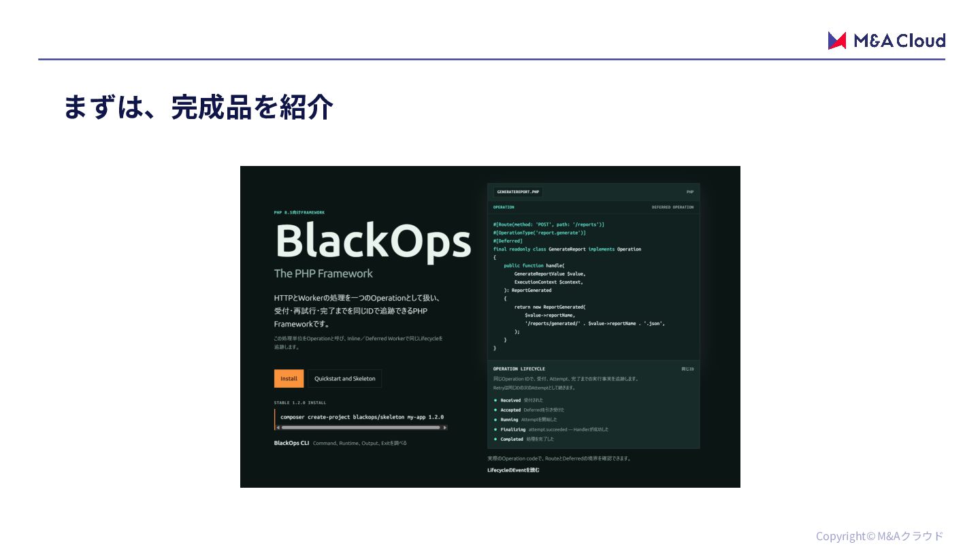Viewport: 980px width, 551px height.
Task: Click the "#[Deferred]" attribute line in code
Action: tap(508, 241)
